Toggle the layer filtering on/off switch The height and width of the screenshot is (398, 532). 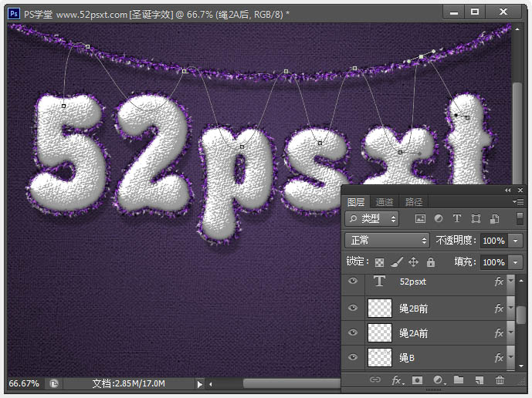click(520, 218)
